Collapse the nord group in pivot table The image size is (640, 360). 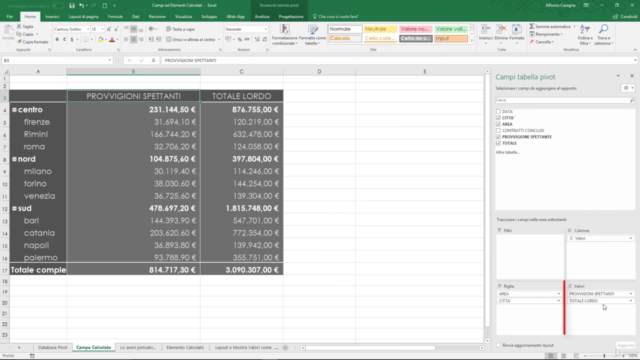tap(14, 159)
